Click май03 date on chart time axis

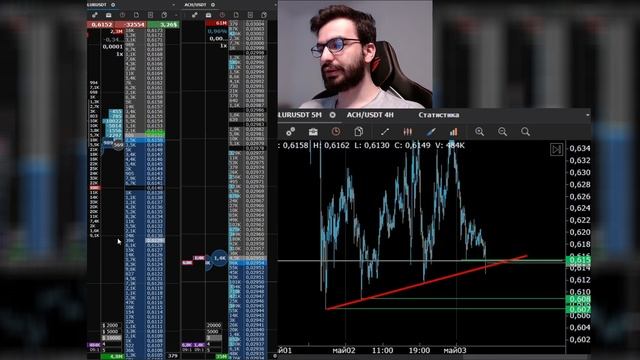(455, 350)
